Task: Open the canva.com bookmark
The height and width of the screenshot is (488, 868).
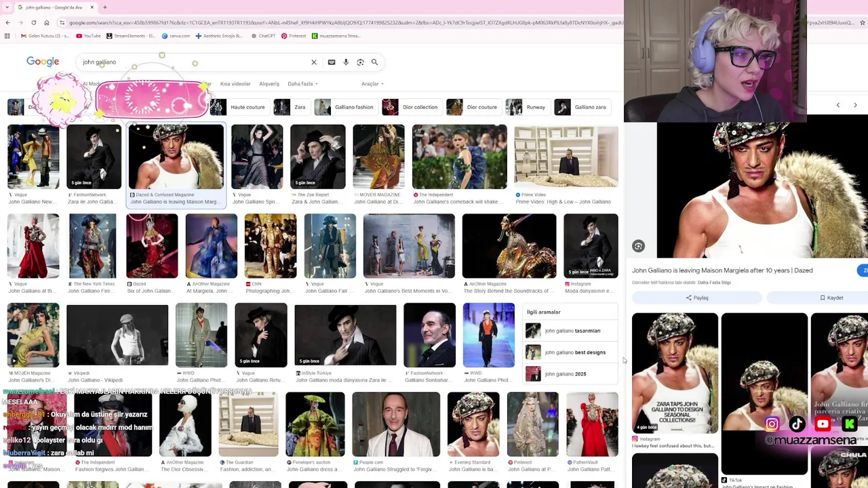Action: click(176, 36)
